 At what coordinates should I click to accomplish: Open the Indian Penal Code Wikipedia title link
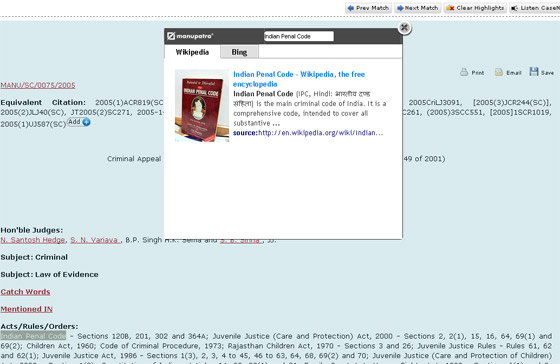tap(299, 79)
